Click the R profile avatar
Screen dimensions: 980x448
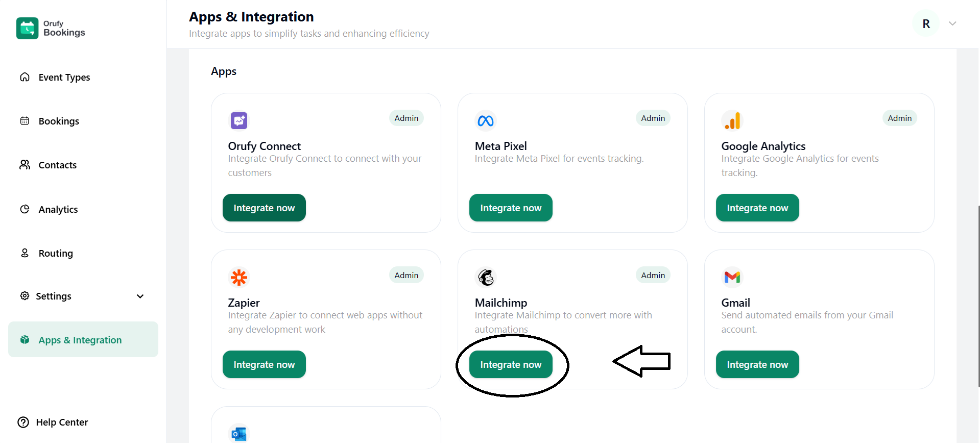coord(926,24)
